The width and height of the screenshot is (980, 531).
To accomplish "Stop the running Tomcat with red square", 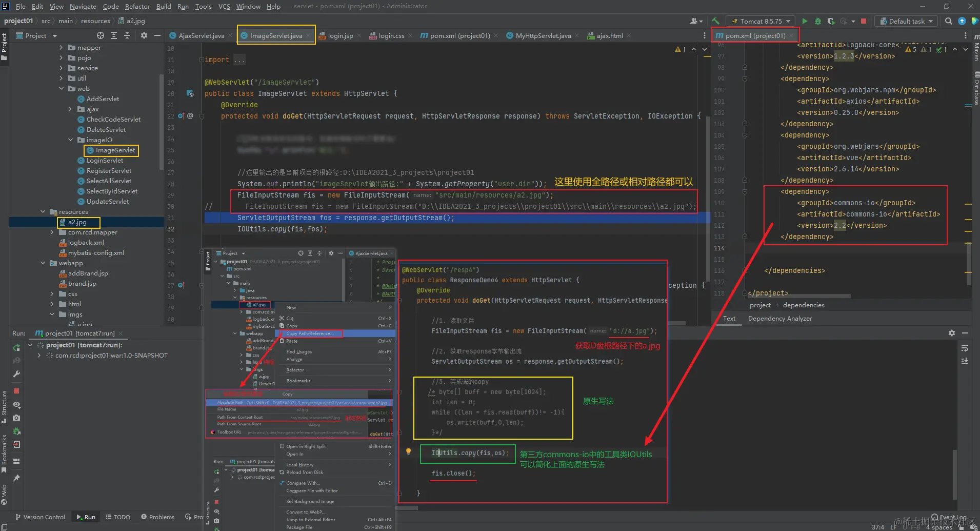I will tap(864, 21).
